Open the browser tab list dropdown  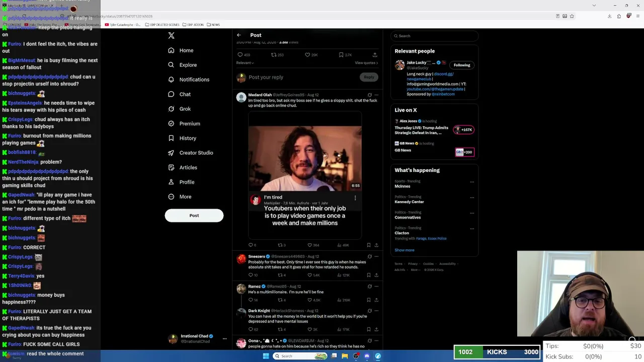pos(594,6)
